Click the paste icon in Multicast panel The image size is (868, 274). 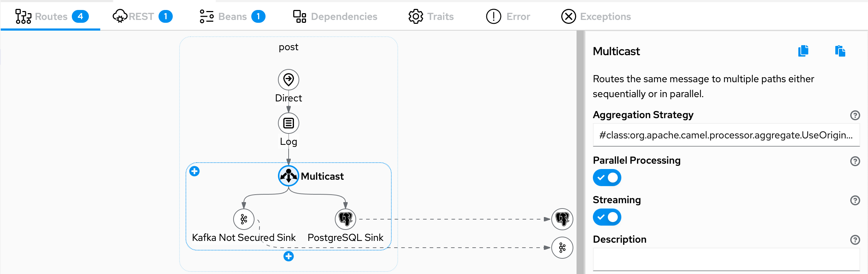point(840,51)
